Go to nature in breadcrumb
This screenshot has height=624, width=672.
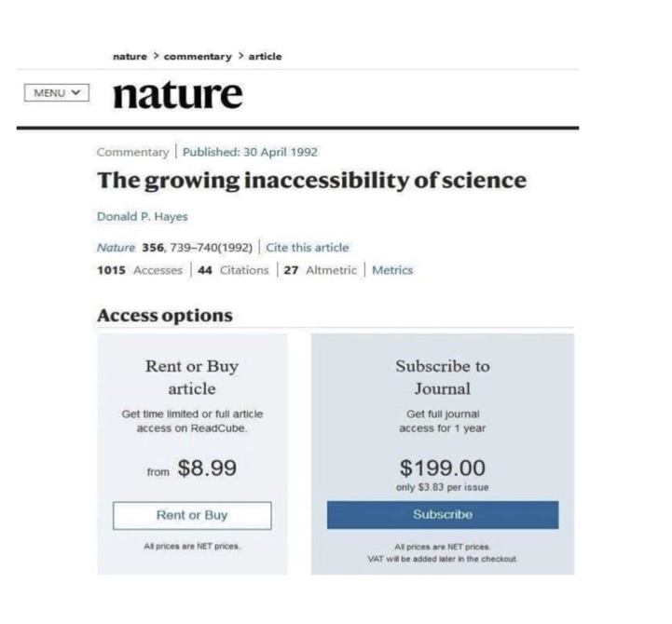pyautogui.click(x=130, y=57)
